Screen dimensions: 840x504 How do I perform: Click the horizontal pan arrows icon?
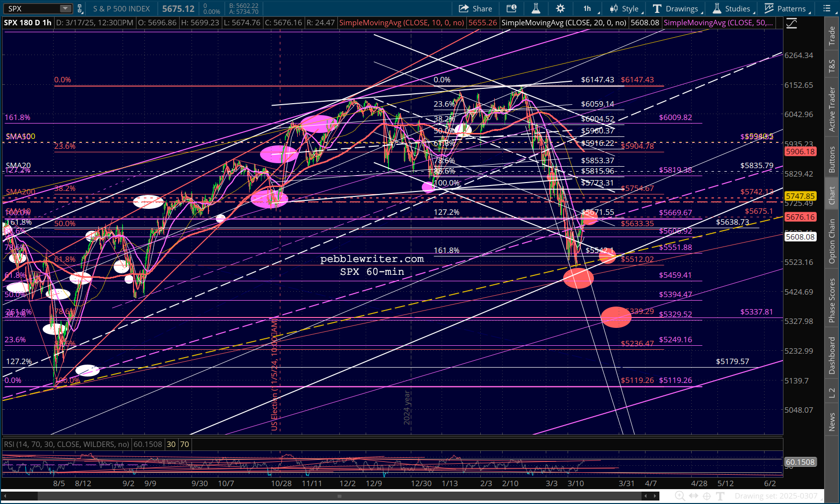[x=694, y=496]
